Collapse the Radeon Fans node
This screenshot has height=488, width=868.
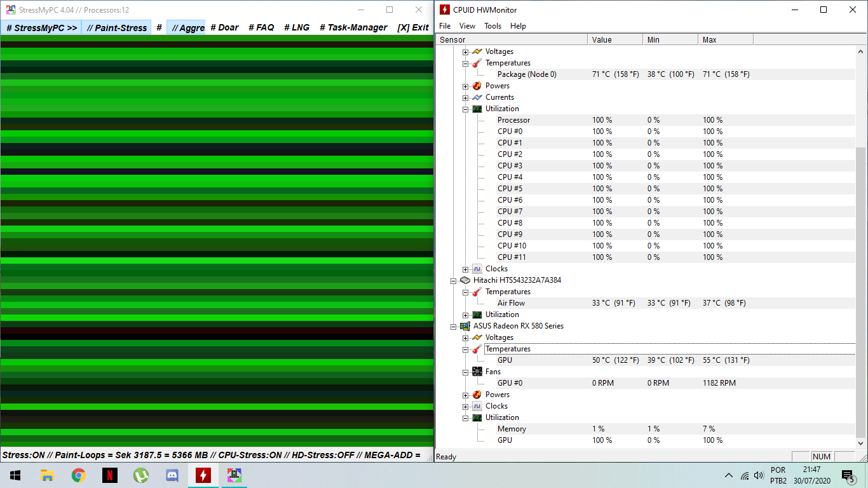point(465,372)
